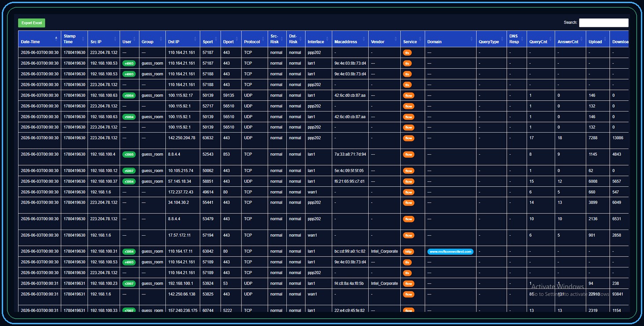Select upload value 2136
This screenshot has width=644, height=326.
point(593,219)
